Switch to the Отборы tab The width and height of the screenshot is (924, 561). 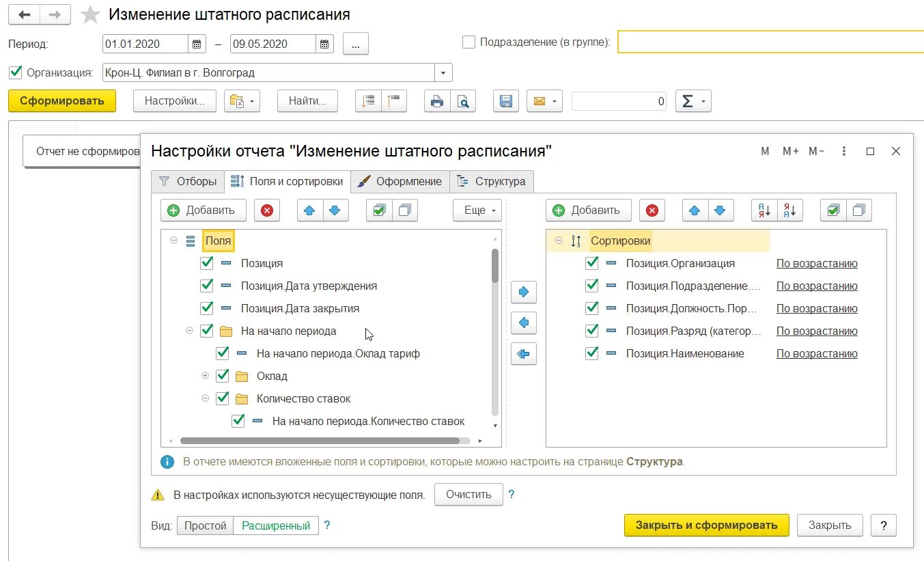pos(188,182)
